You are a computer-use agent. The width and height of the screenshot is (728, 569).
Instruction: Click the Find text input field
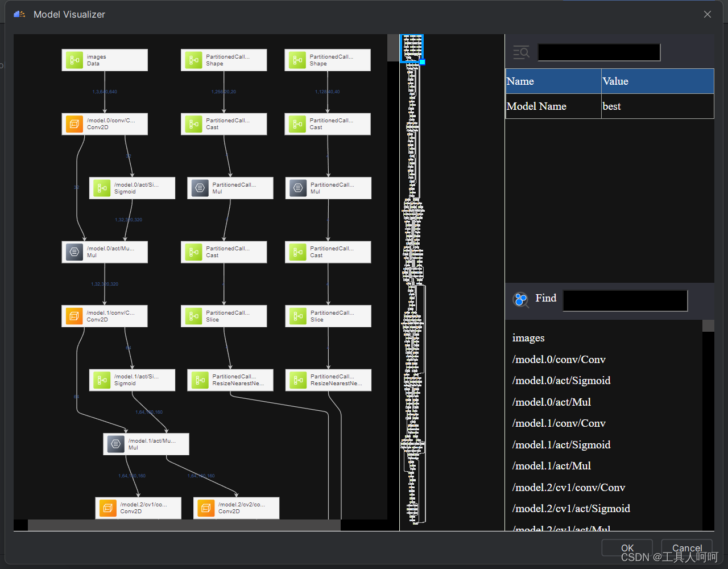click(625, 300)
